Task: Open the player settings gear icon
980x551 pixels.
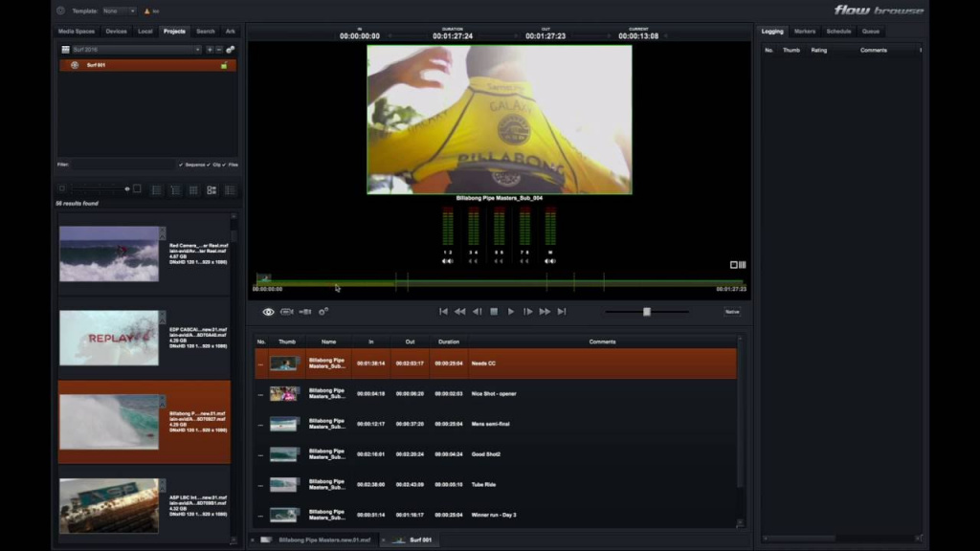Action: [323, 312]
